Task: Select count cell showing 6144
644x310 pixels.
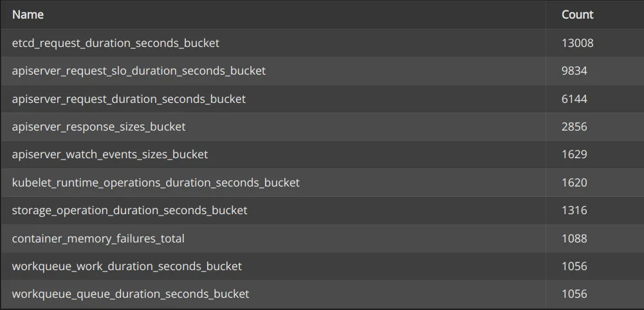Action: [574, 99]
